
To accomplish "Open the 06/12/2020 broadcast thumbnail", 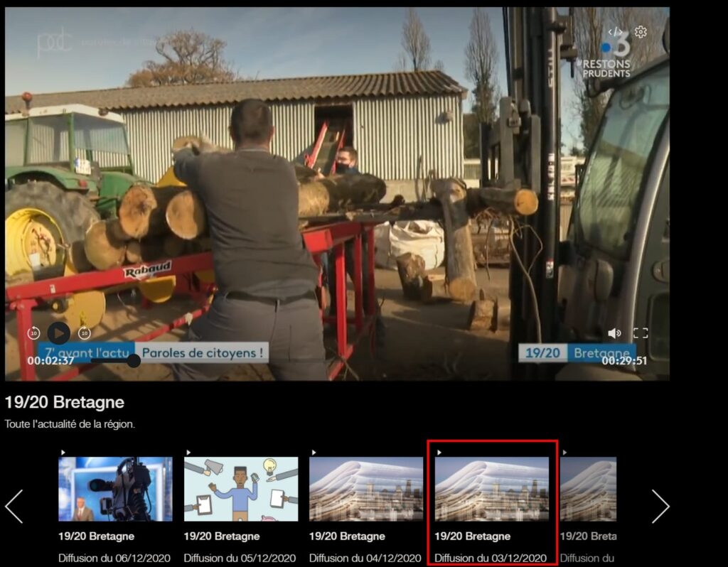I will (115, 489).
